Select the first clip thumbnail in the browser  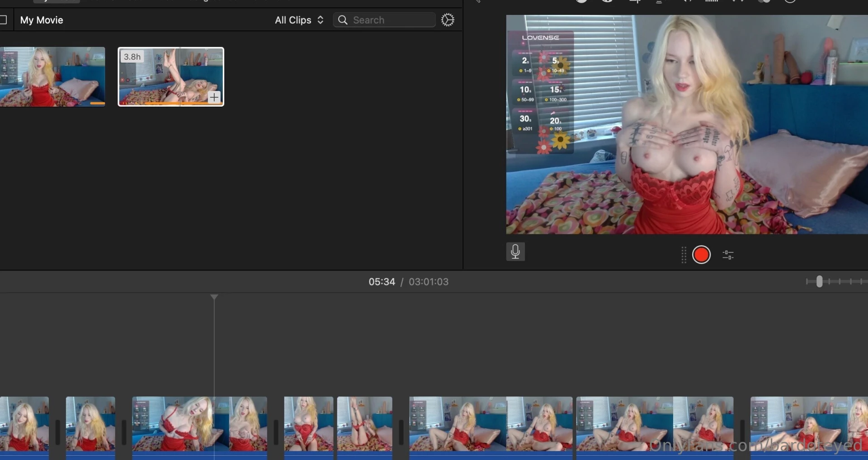pyautogui.click(x=52, y=76)
